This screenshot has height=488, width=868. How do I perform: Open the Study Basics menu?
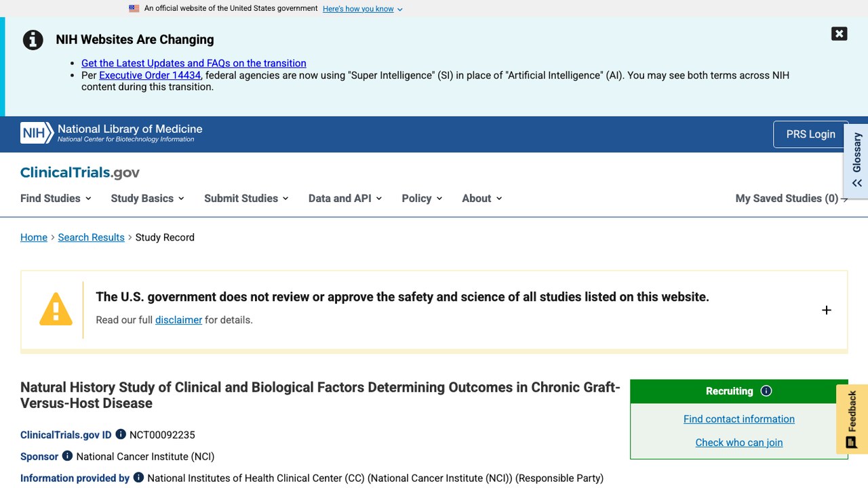pyautogui.click(x=148, y=199)
